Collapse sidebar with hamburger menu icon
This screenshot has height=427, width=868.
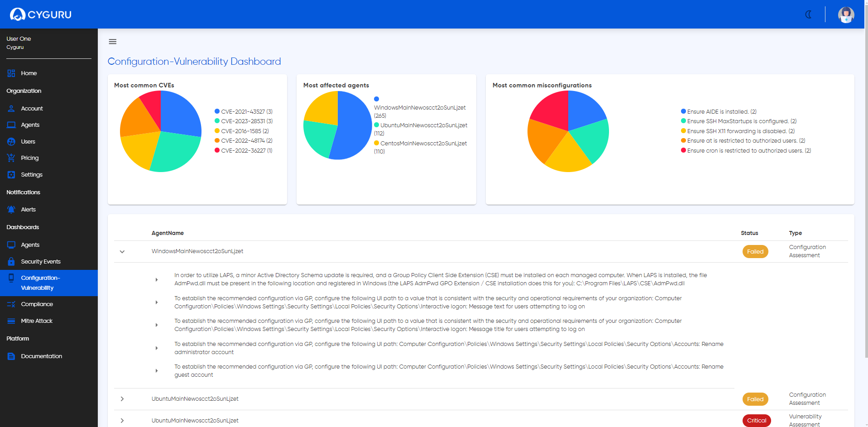113,42
